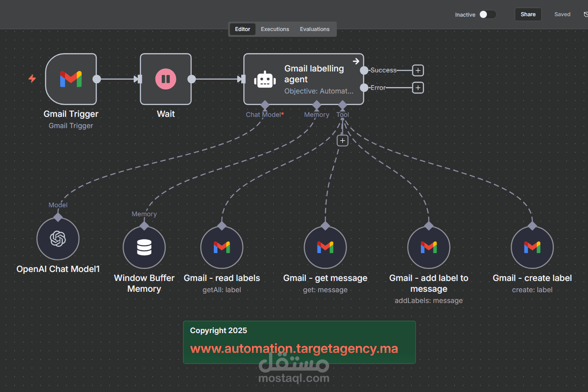Click the Chat Model* connector label
588x392 pixels.
pyautogui.click(x=265, y=115)
